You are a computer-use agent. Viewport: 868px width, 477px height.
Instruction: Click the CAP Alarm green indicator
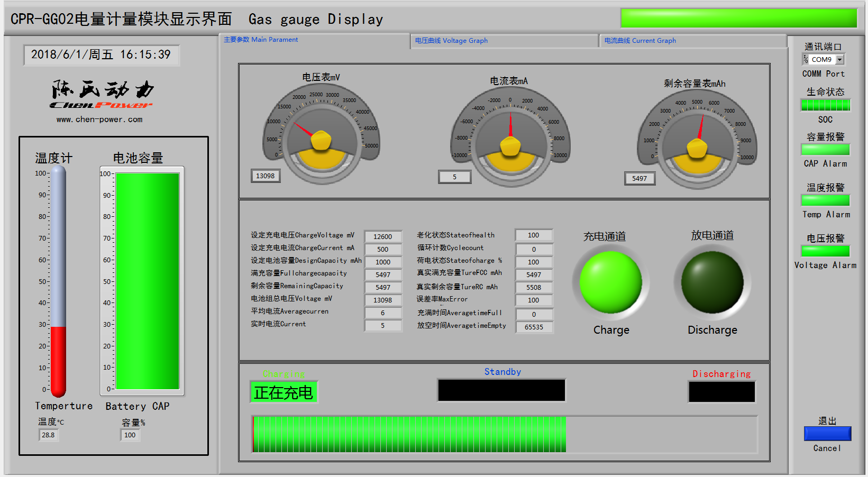click(825, 150)
